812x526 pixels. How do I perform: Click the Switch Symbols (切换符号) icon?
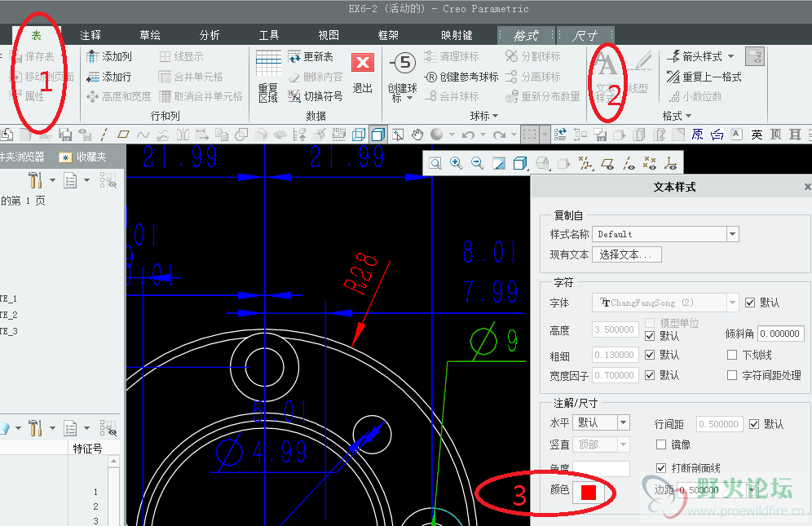pos(294,96)
